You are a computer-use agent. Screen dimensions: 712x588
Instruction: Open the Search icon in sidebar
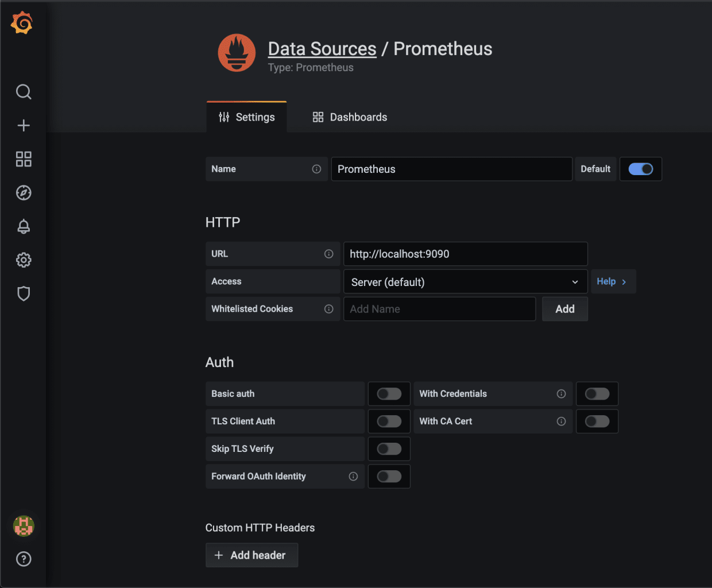click(x=24, y=92)
